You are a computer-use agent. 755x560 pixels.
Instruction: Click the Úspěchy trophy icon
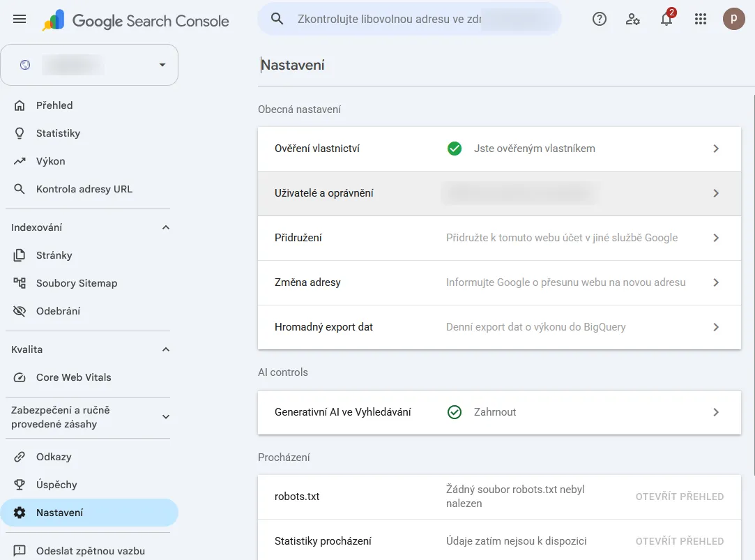pyautogui.click(x=20, y=485)
